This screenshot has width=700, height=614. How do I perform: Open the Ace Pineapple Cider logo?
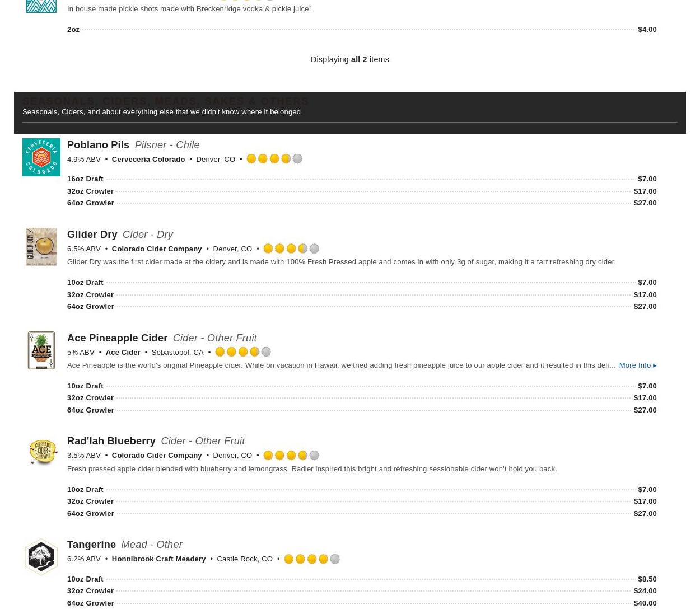coord(41,350)
